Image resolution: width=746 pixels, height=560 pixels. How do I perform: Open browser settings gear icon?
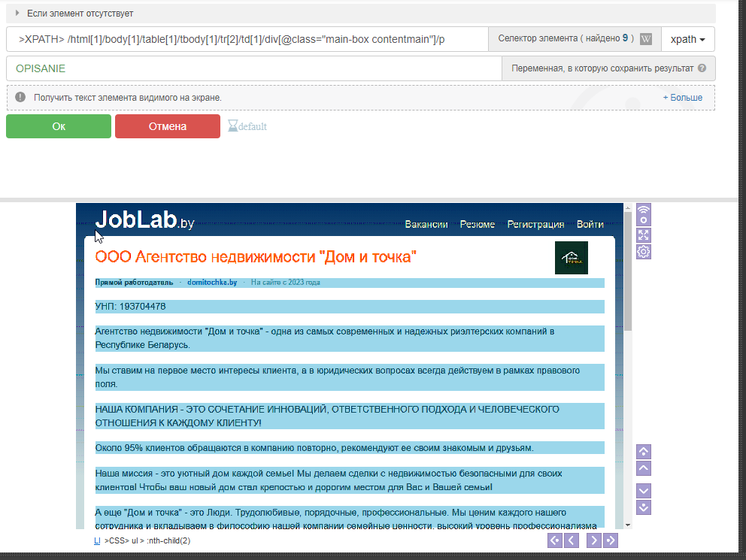[x=644, y=252]
